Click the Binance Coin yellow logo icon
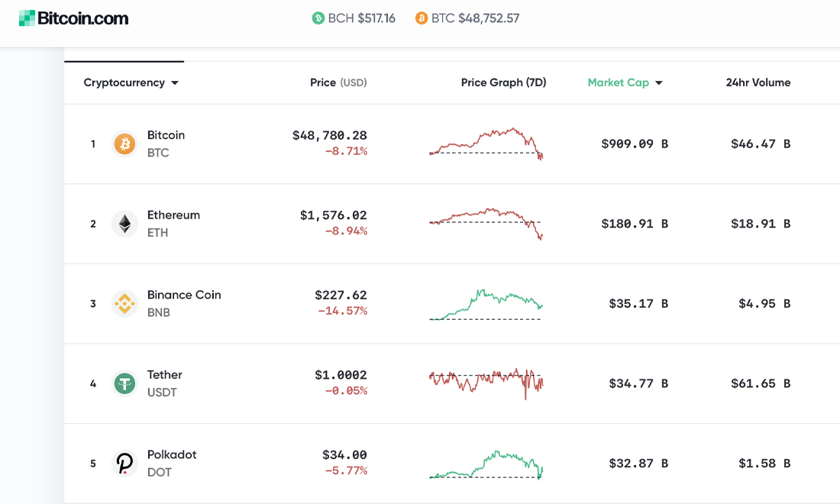 (124, 304)
